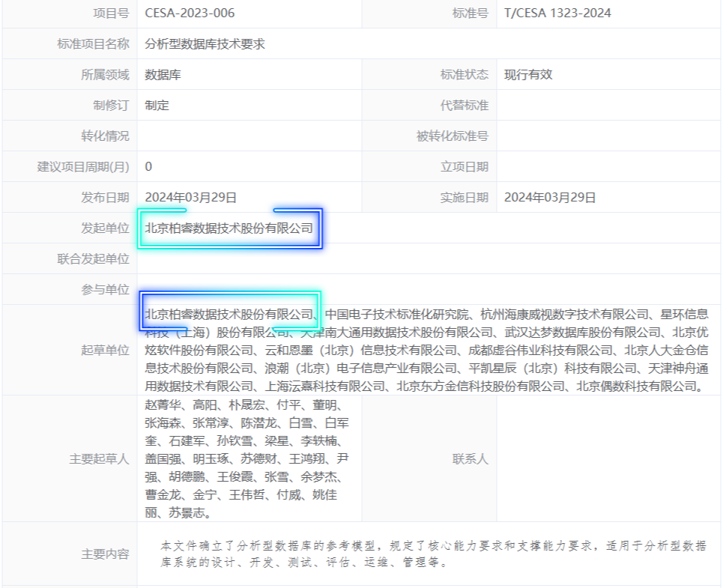Click the 联系人 label

click(x=471, y=459)
